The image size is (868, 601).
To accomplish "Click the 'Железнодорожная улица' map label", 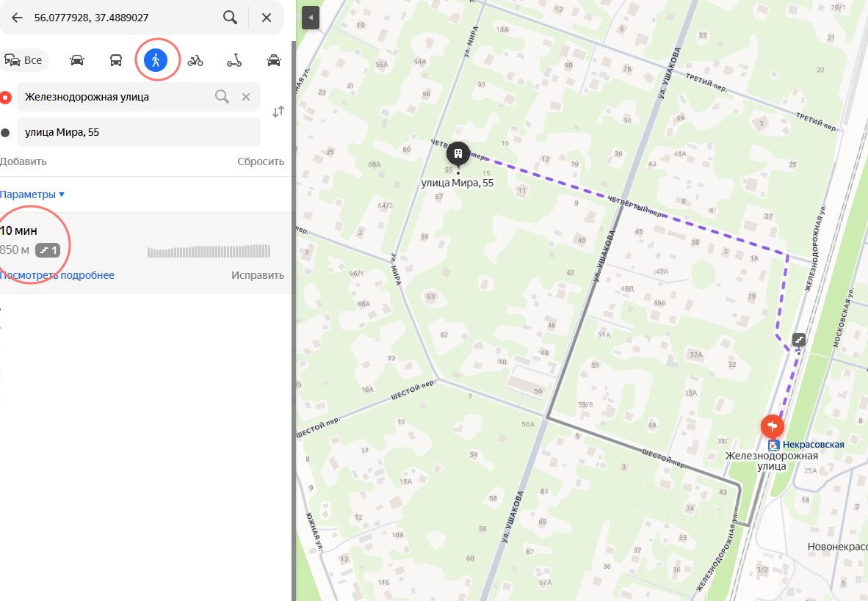I will pyautogui.click(x=772, y=460).
